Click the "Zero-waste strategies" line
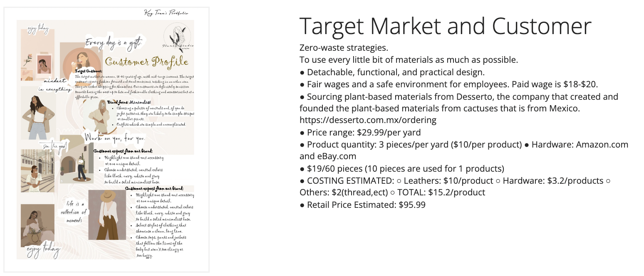 tap(344, 48)
